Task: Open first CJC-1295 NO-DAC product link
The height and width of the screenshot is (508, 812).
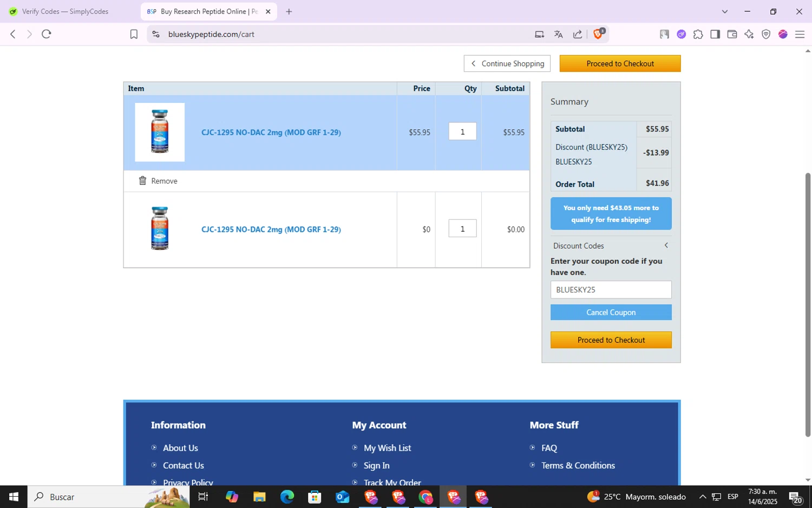Action: [x=271, y=132]
